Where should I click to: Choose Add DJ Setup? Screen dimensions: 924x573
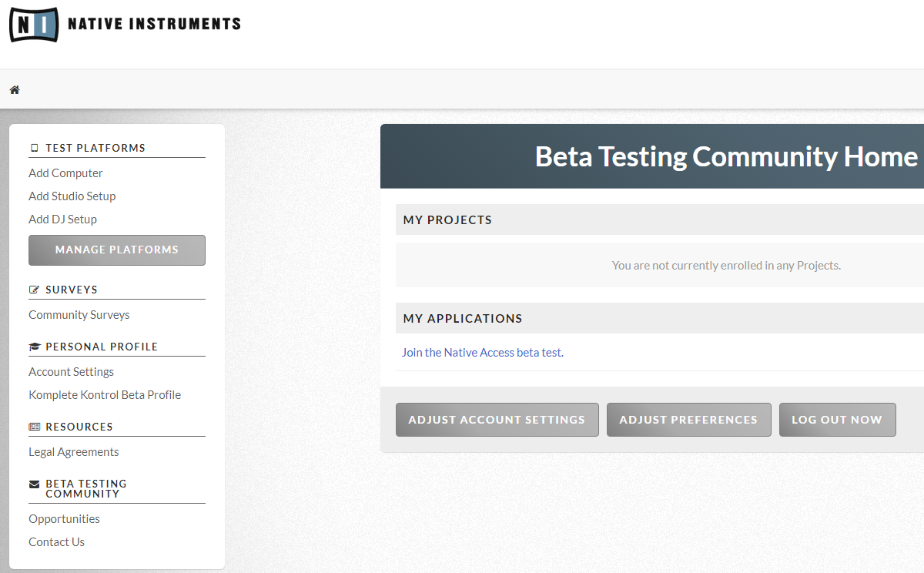pos(63,219)
